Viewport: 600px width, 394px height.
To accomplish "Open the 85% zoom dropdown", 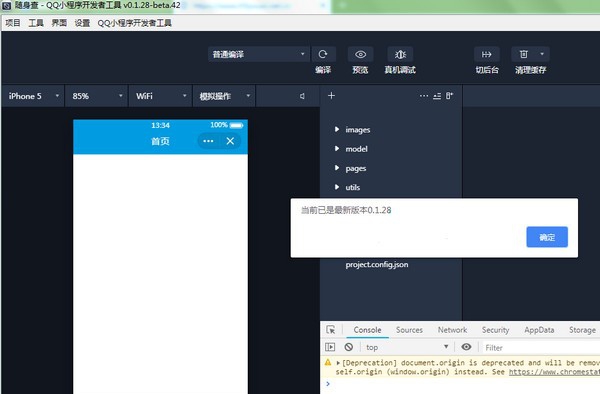I will pyautogui.click(x=97, y=96).
